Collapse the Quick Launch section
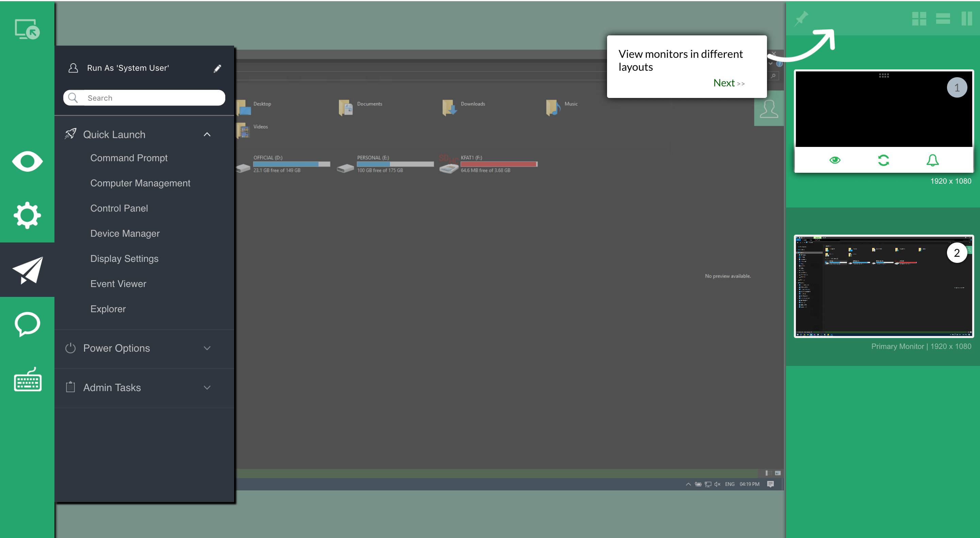The image size is (980, 538). (x=207, y=135)
